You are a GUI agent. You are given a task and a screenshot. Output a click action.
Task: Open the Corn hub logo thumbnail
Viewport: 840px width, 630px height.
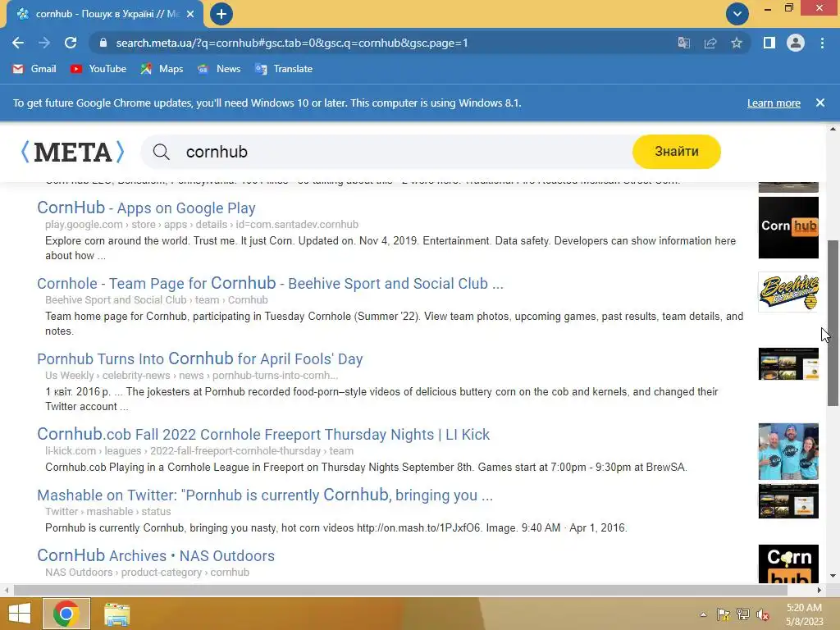[788, 228]
